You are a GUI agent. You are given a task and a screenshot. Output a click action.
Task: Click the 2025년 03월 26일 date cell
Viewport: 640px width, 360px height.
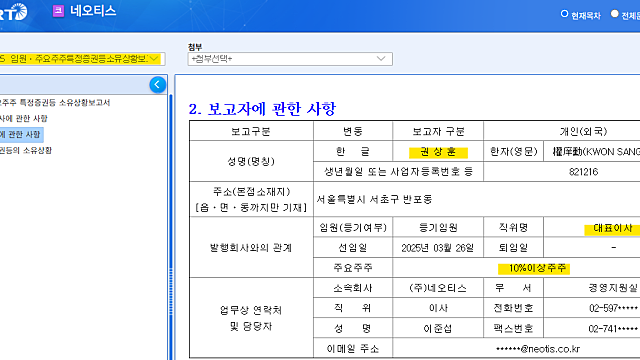[438, 248]
